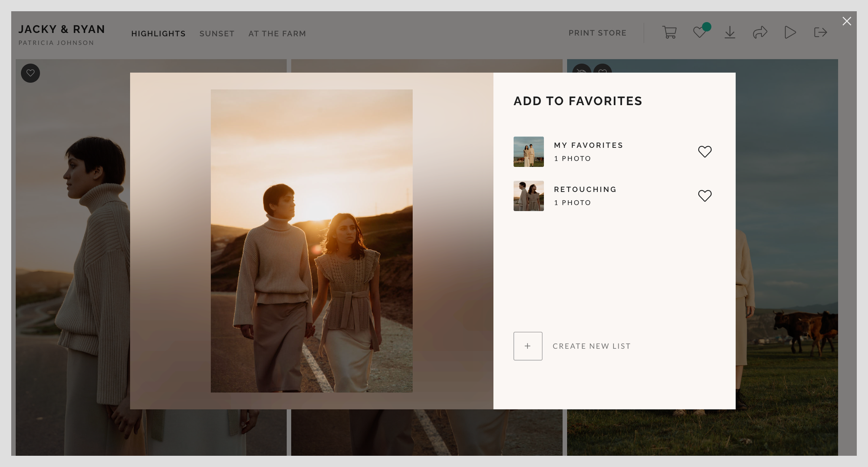Open favorites from the header heart icon

pos(700,33)
